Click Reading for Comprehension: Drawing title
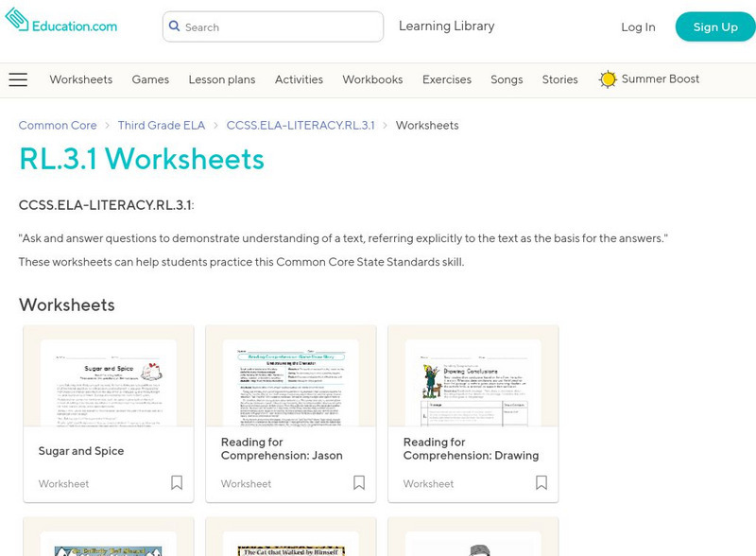Image resolution: width=756 pixels, height=556 pixels. (x=471, y=449)
